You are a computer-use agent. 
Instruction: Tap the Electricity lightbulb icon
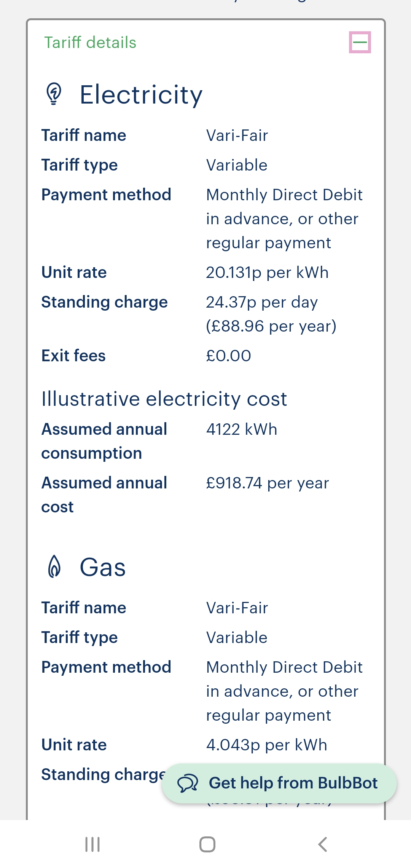pyautogui.click(x=54, y=94)
